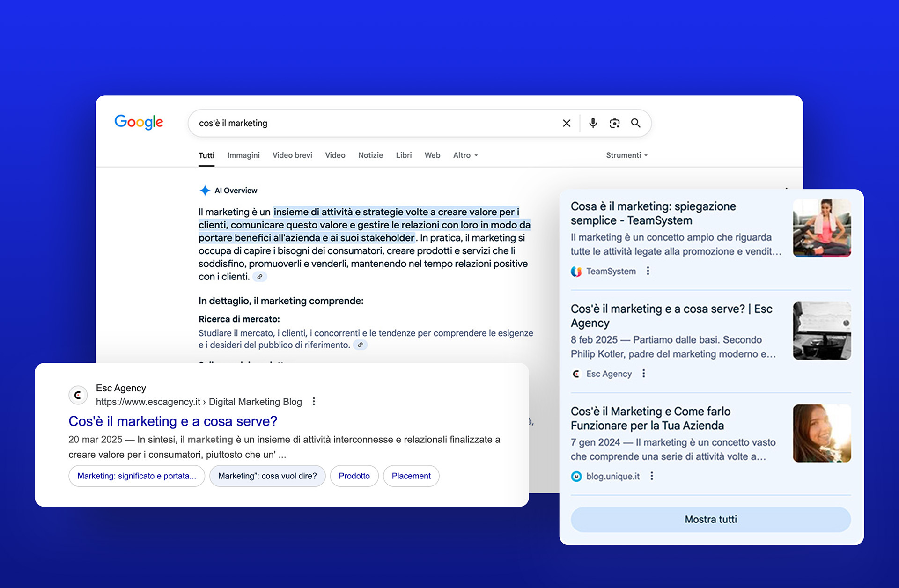This screenshot has width=899, height=588.
Task: Open 'Cos'è il marketing e a cosa serve?' result link
Action: click(x=173, y=421)
